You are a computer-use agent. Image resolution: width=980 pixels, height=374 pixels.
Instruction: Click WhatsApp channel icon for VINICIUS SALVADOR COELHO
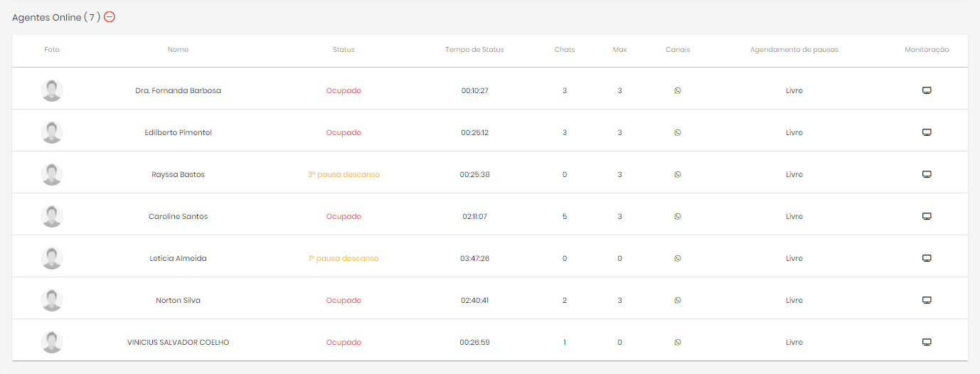pos(678,342)
